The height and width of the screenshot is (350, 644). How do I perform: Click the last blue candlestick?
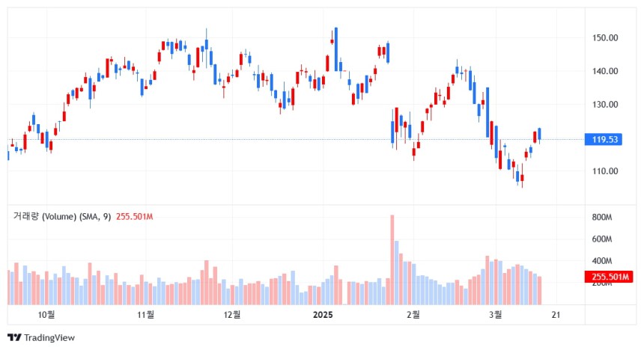(x=539, y=135)
